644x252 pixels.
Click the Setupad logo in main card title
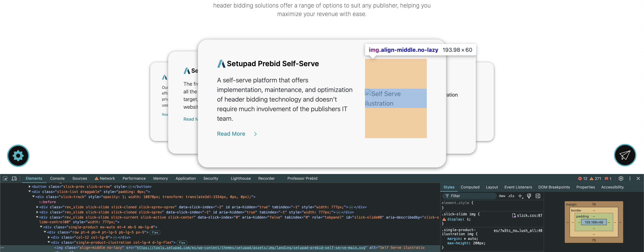click(221, 64)
